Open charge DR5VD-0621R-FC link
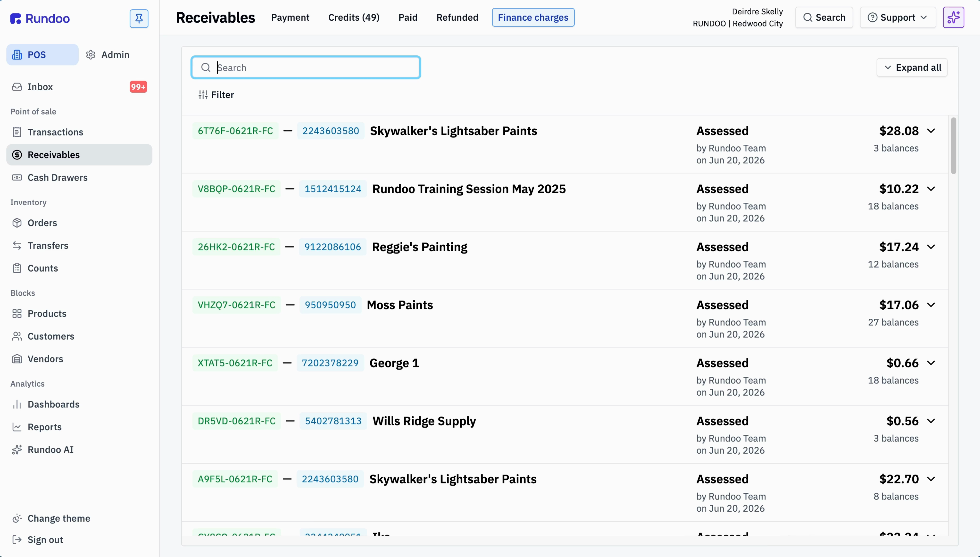Viewport: 980px width, 557px height. (x=236, y=421)
